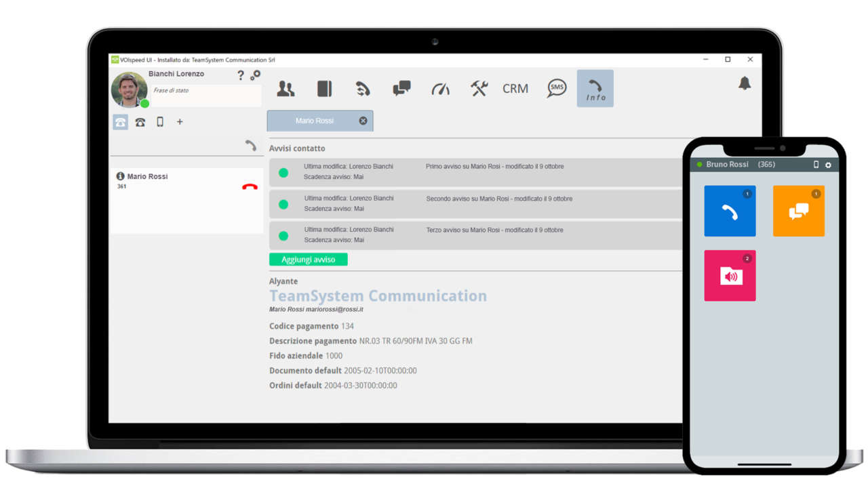Viewport: 868px width, 488px height.
Task: Open the SMS speech-bubble icon
Action: [x=556, y=88]
